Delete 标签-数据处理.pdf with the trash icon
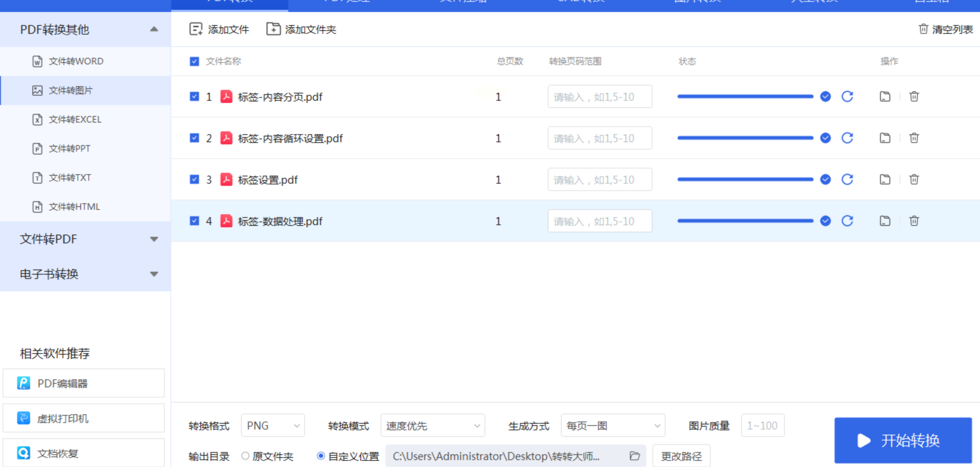Viewport: 980px width, 467px height. (x=914, y=221)
